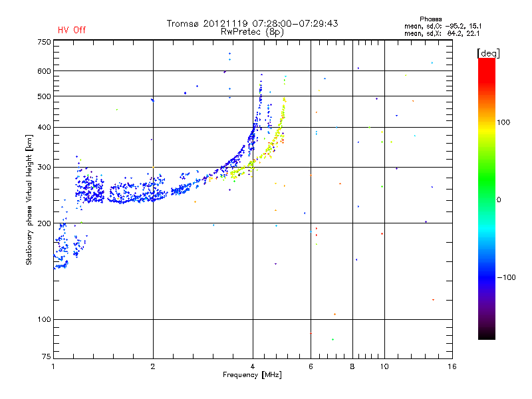Click the '-100' tick label on the color bar

(x=506, y=277)
